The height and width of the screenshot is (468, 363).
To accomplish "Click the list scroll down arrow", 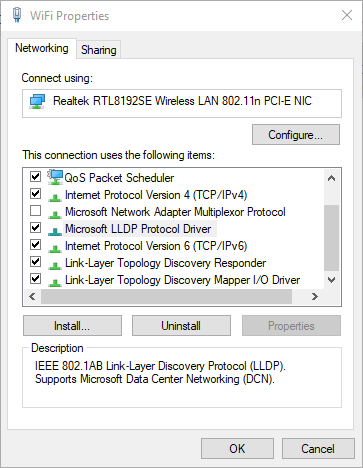I will point(331,280).
